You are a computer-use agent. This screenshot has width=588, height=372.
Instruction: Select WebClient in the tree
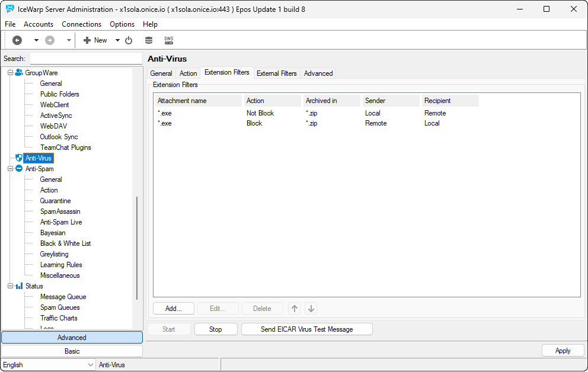click(x=55, y=105)
